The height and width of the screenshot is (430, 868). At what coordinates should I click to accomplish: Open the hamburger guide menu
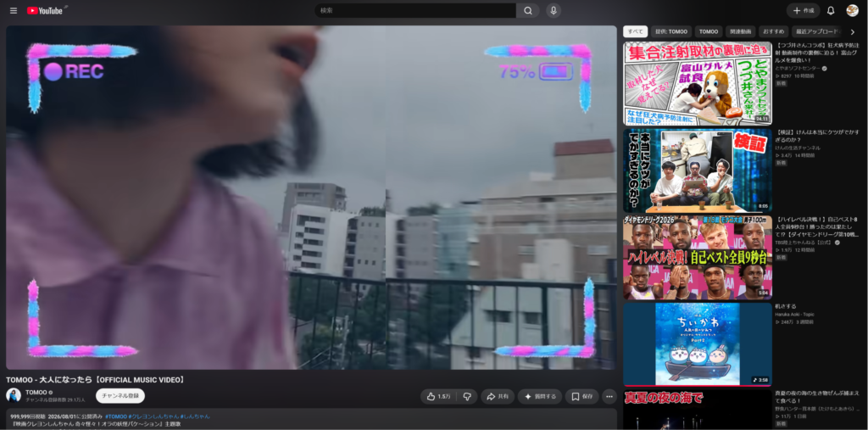point(14,10)
